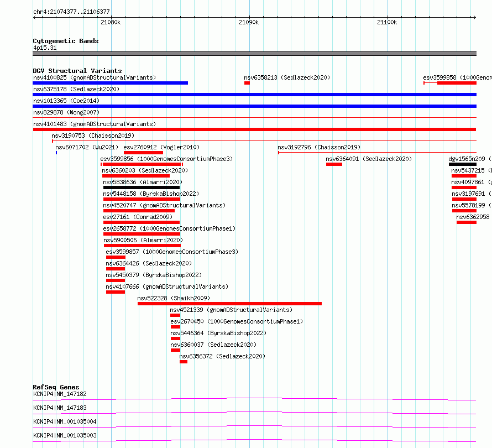Click the nsv6375178 (Sedlazeck2020) label

tap(76, 89)
